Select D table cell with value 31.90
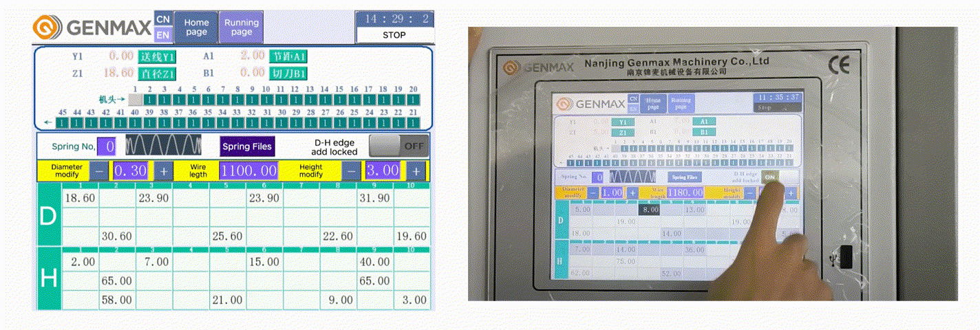The image size is (980, 330). click(x=374, y=198)
